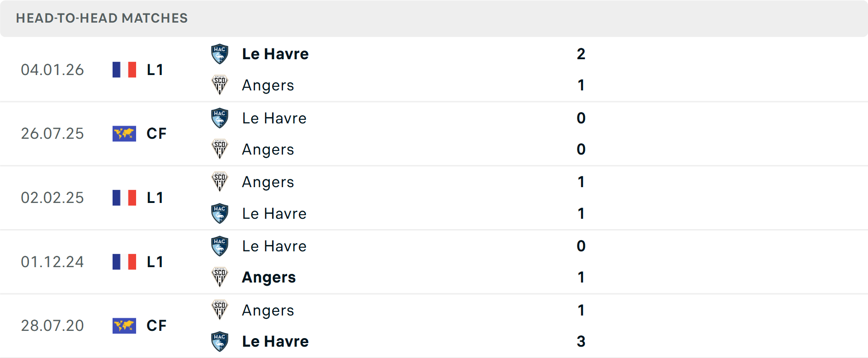Click the French flag for the 02.02.25 match
868x358 pixels.
[x=124, y=198]
